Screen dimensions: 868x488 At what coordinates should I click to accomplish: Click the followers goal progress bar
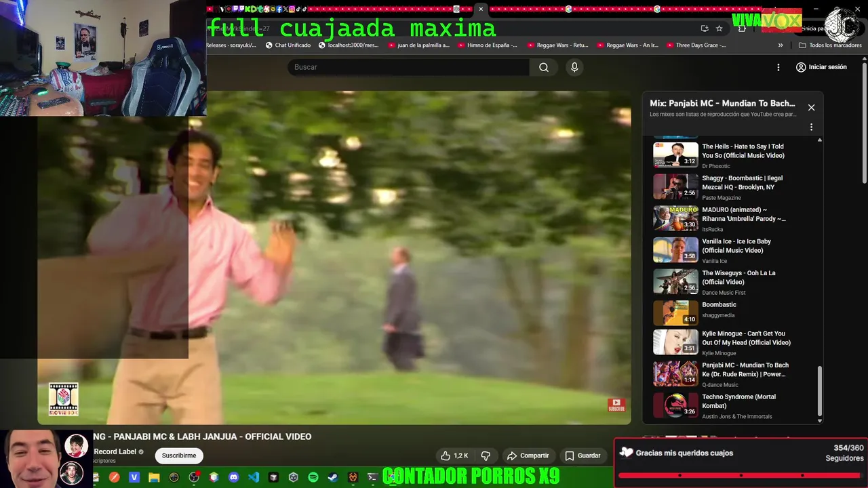[x=741, y=476]
